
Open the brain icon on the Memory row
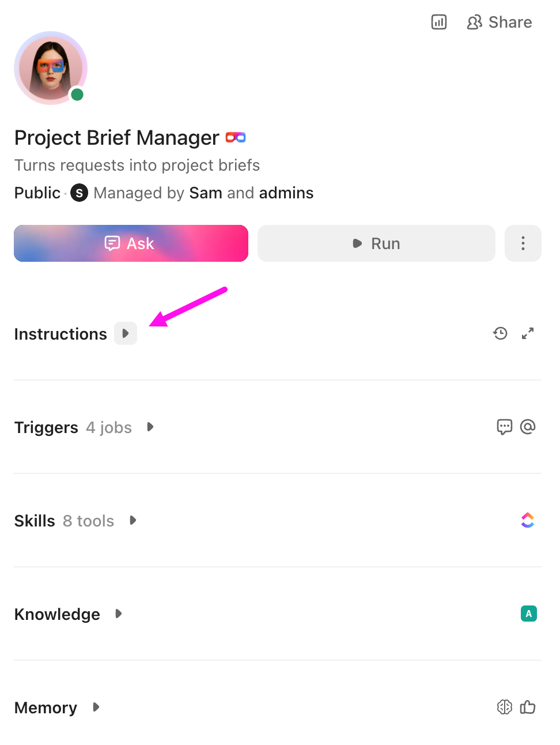504,707
